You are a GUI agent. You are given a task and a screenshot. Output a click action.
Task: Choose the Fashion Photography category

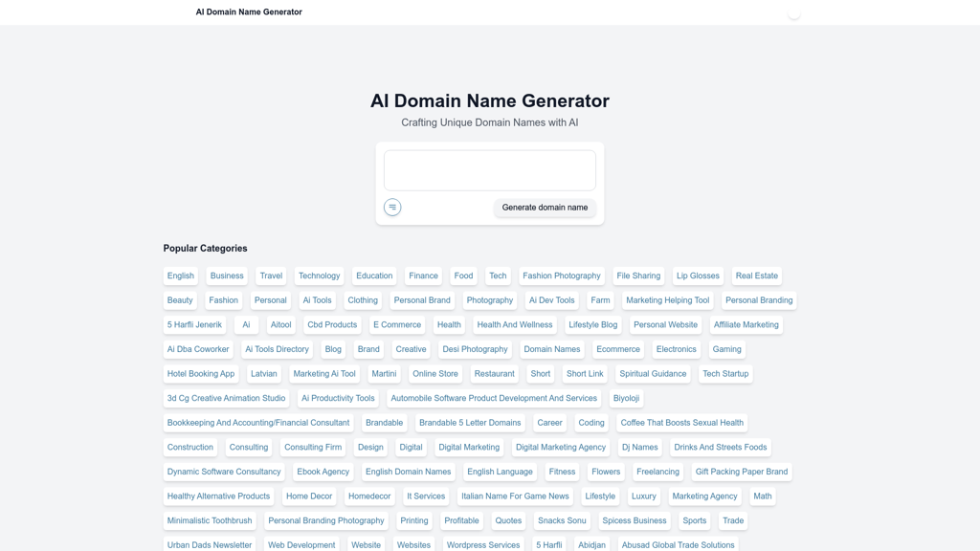click(561, 275)
